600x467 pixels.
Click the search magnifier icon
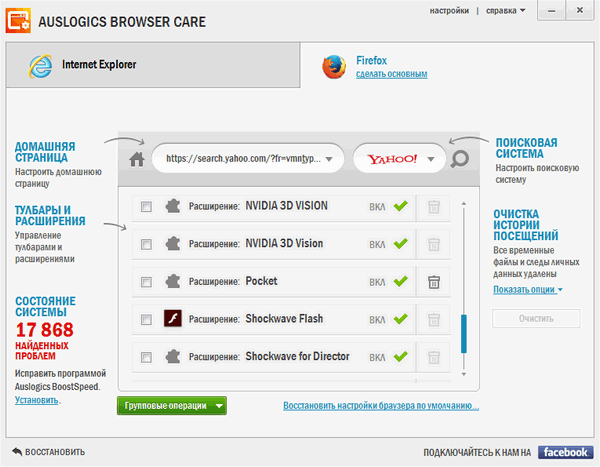click(x=459, y=159)
